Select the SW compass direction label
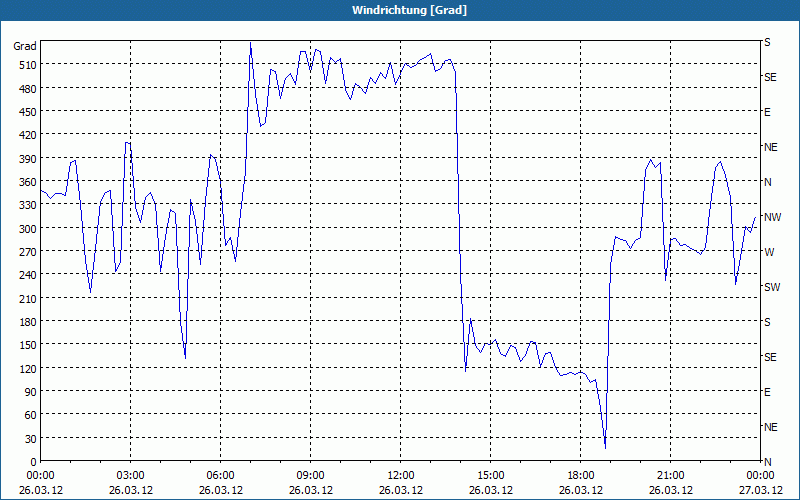Screen dimensions: 800x500 point(772,287)
